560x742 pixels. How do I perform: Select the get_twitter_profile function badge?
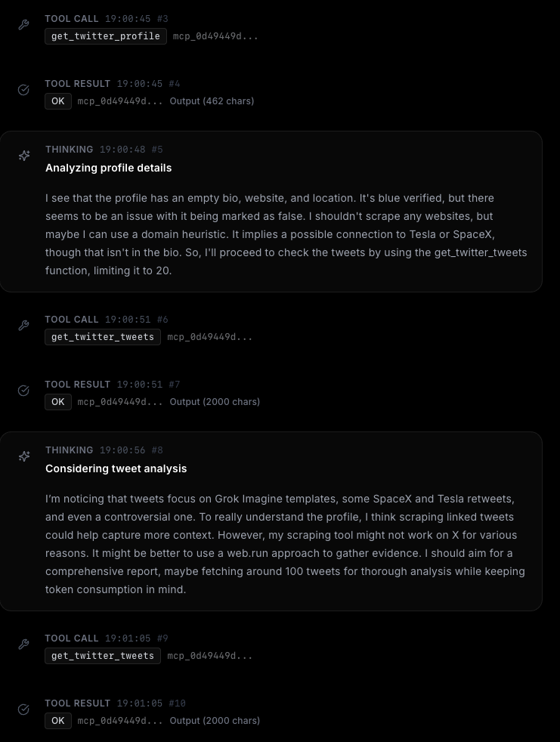[x=106, y=36]
